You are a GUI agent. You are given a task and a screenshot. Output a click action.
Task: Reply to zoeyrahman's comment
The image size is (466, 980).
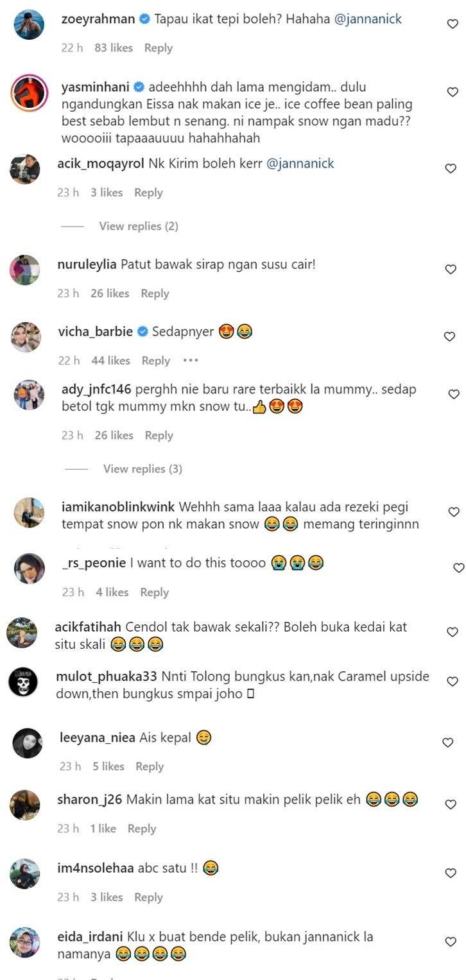pyautogui.click(x=159, y=48)
